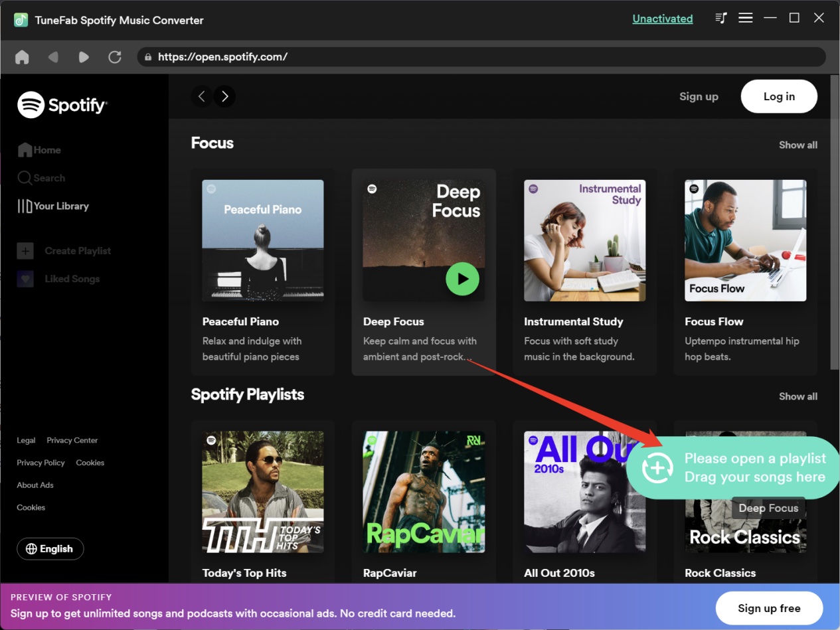Go forward using Spotify's right chevron
The image size is (840, 630).
click(x=225, y=96)
